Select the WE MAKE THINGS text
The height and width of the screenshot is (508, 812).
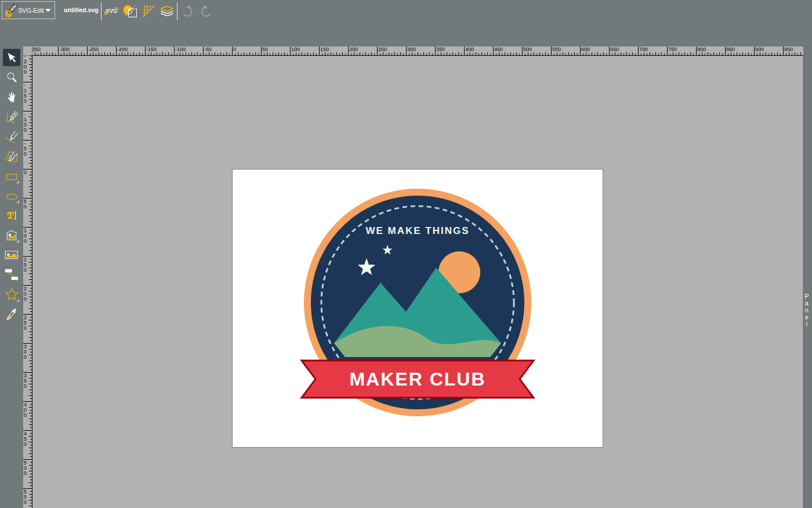(417, 230)
